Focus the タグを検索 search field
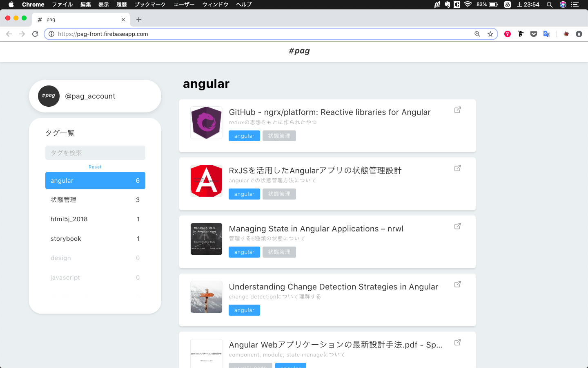Viewport: 588px width, 368px height. pos(95,153)
